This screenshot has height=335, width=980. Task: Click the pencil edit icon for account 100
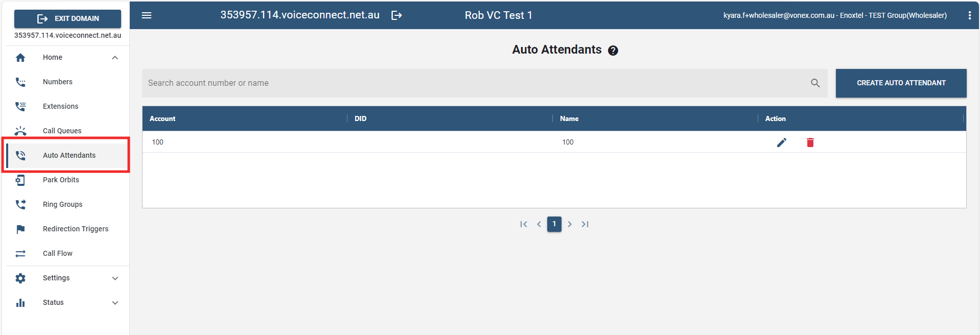tap(781, 142)
